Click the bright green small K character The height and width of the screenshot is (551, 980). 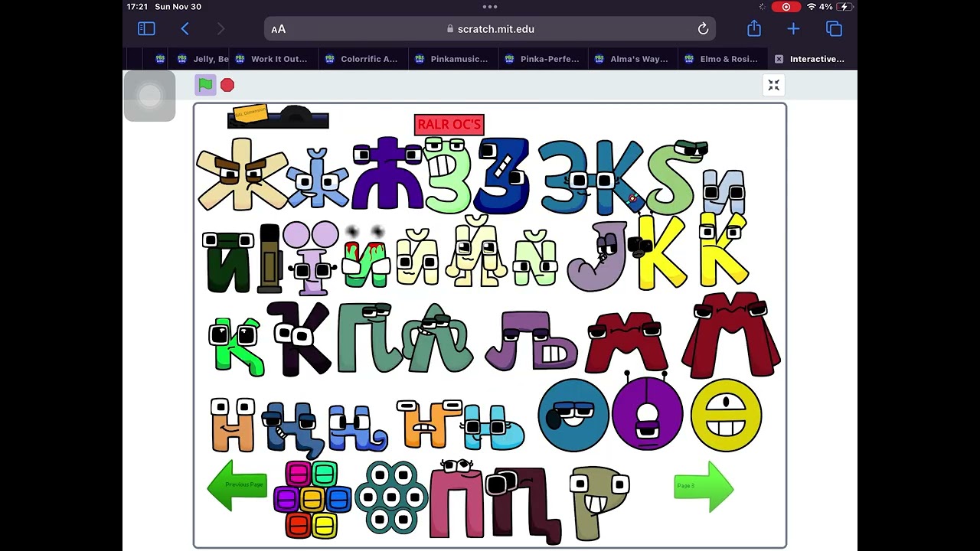(x=236, y=347)
